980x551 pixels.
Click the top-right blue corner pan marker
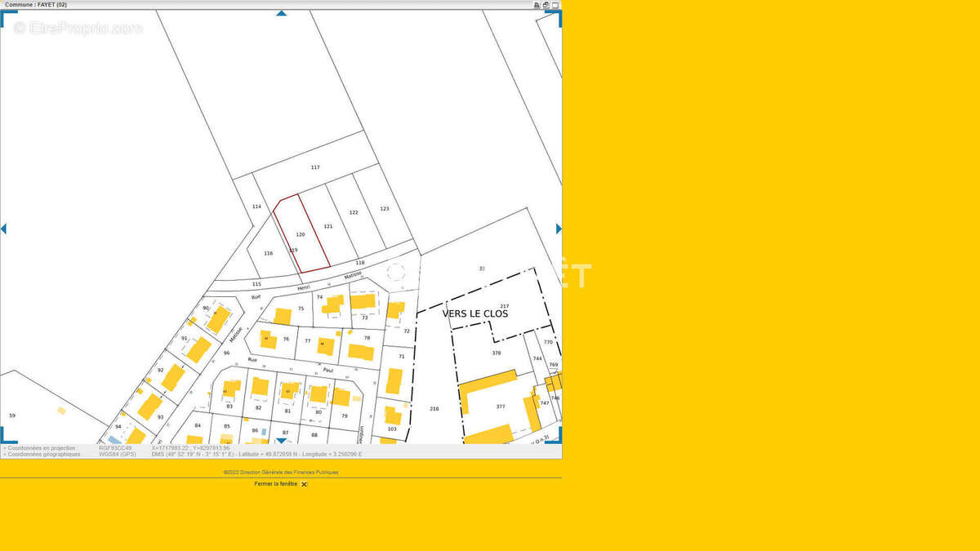pos(558,16)
